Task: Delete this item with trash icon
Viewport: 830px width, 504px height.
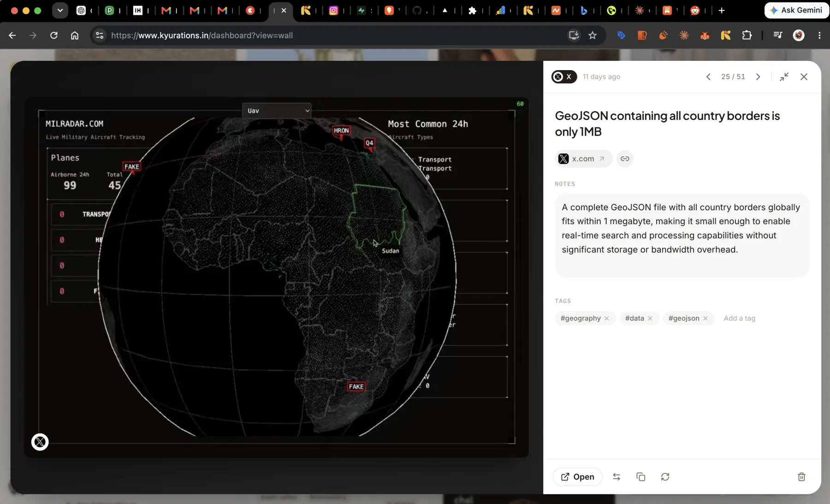Action: [x=801, y=477]
